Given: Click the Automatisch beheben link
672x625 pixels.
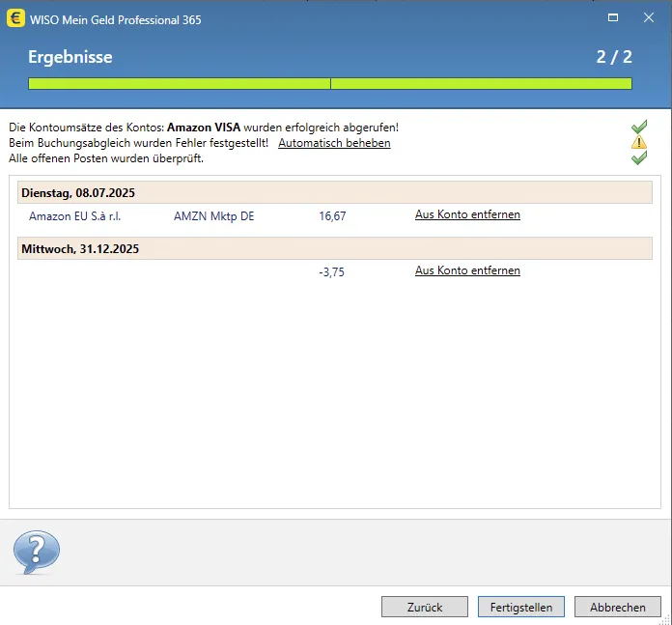Looking at the screenshot, I should click(x=334, y=143).
